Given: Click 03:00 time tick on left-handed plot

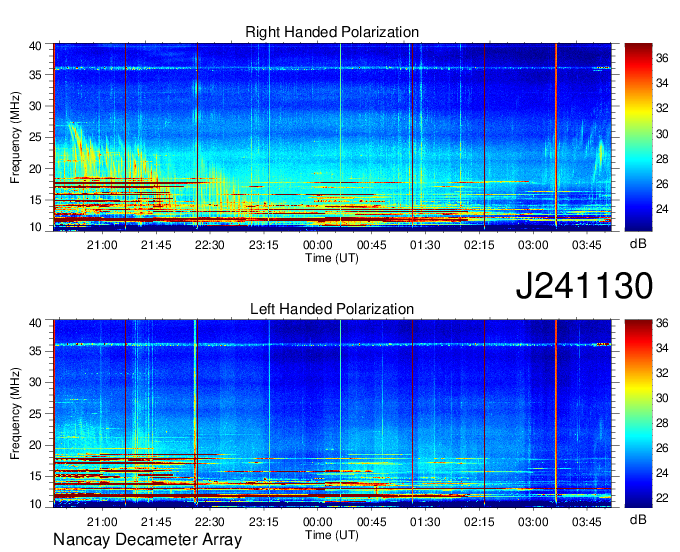Looking at the screenshot, I should [533, 522].
